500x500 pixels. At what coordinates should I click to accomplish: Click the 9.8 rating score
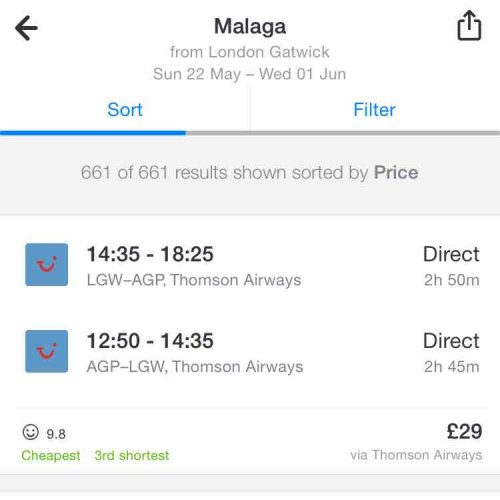(x=56, y=434)
